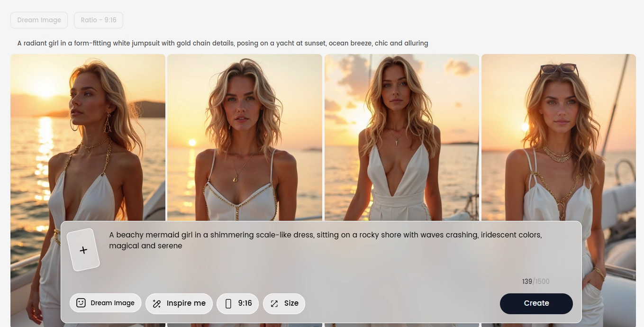Click the radiant girl prompt caption text

tap(222, 43)
